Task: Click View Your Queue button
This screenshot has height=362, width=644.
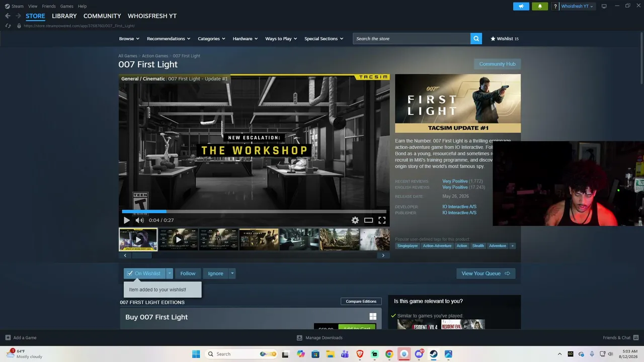Action: (486, 274)
